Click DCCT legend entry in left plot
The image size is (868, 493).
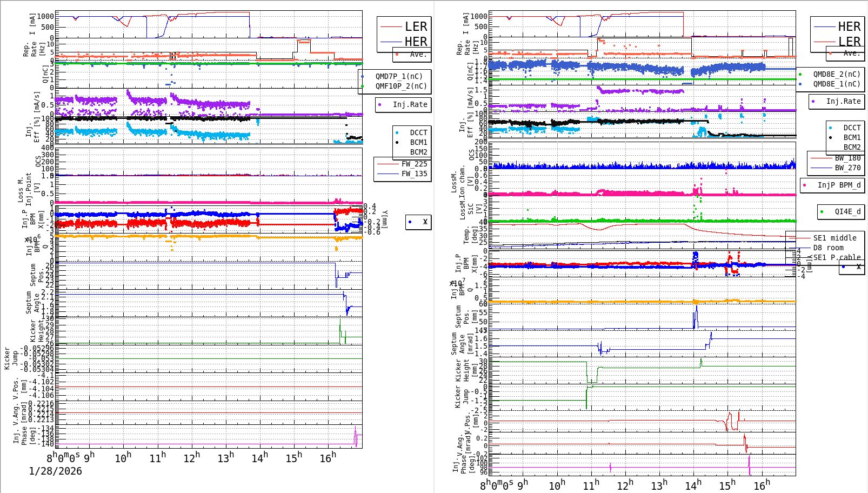tap(418, 132)
